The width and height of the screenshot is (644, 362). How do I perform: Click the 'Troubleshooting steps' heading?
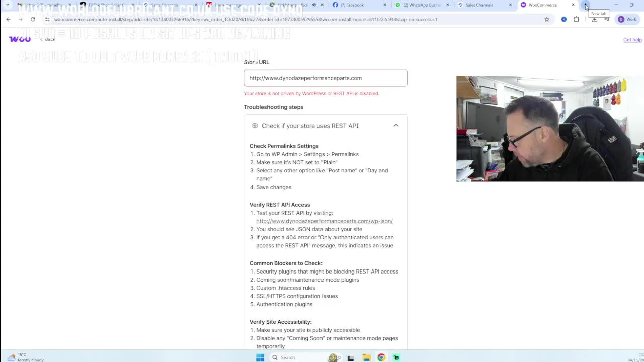click(x=273, y=107)
